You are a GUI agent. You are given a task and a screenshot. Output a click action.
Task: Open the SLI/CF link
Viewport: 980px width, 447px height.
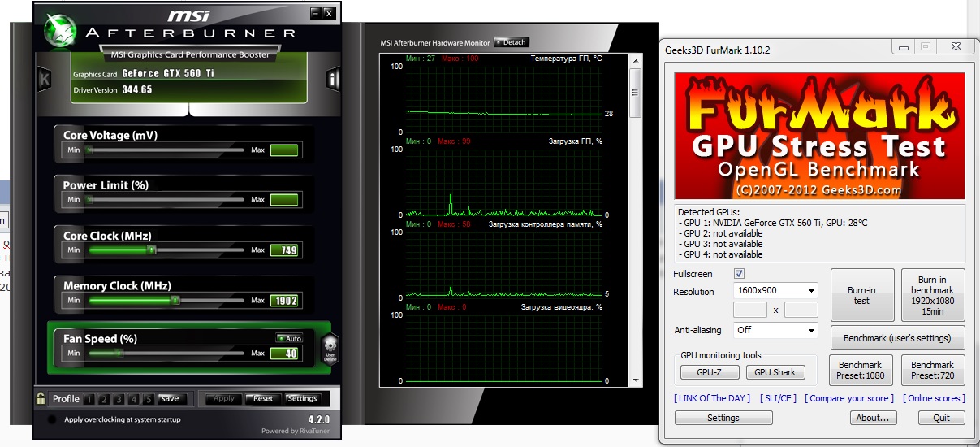tap(777, 398)
